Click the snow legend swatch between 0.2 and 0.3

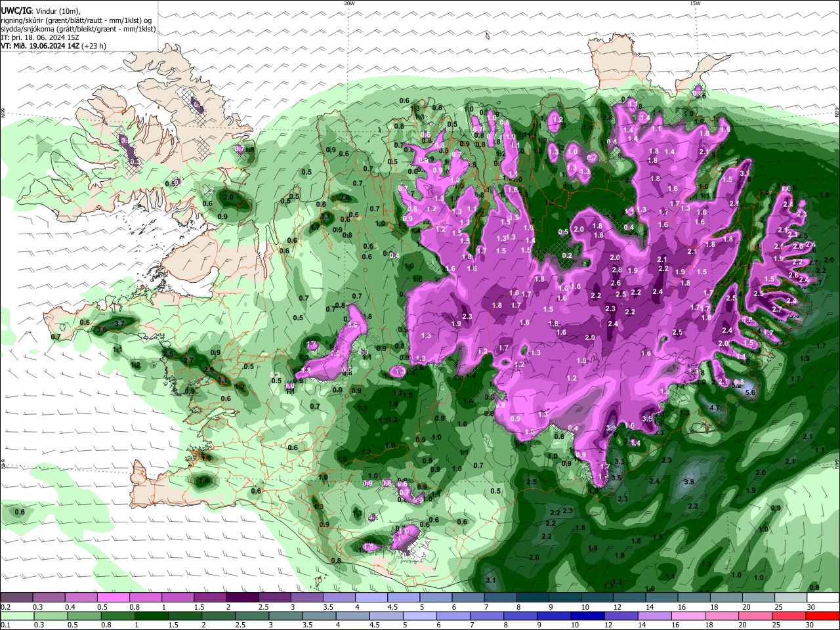pos(17,598)
